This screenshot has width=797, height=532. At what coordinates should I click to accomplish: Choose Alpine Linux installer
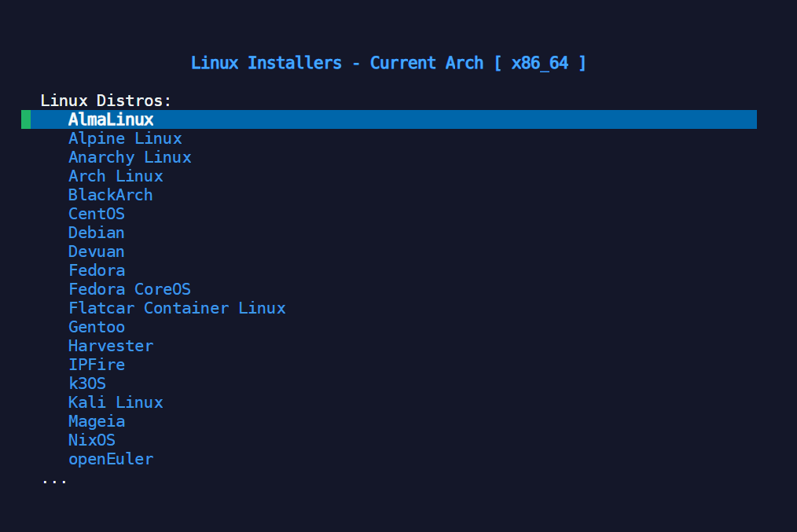coord(125,138)
